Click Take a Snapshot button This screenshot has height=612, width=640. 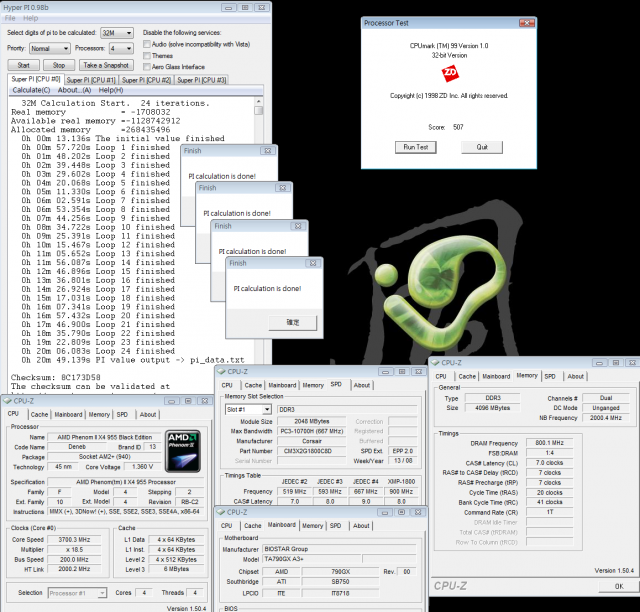pos(106,65)
